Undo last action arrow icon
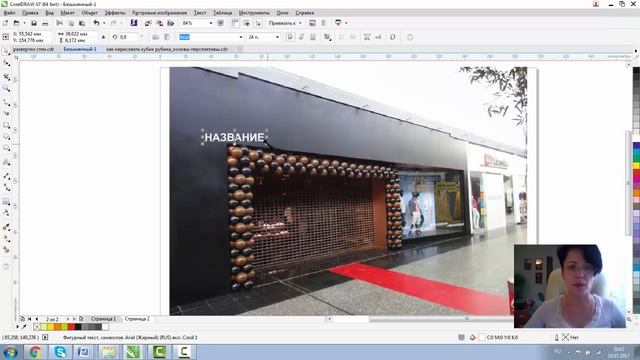Screen dimensions: 640x360 pos(96,23)
